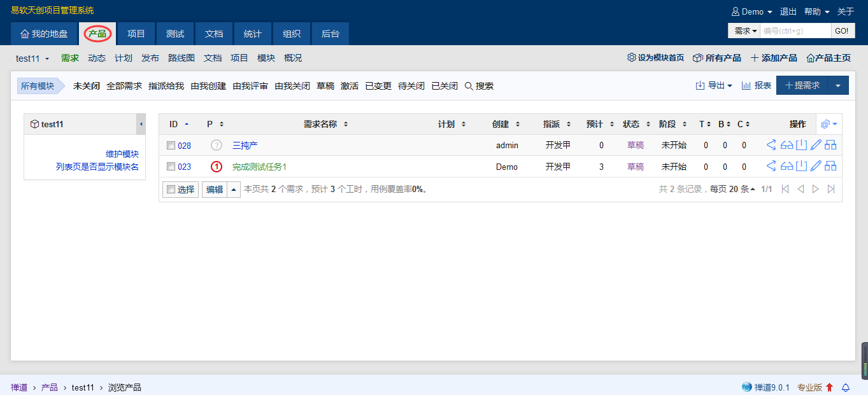
Task: Switch to 统计 main tab
Action: 253,34
